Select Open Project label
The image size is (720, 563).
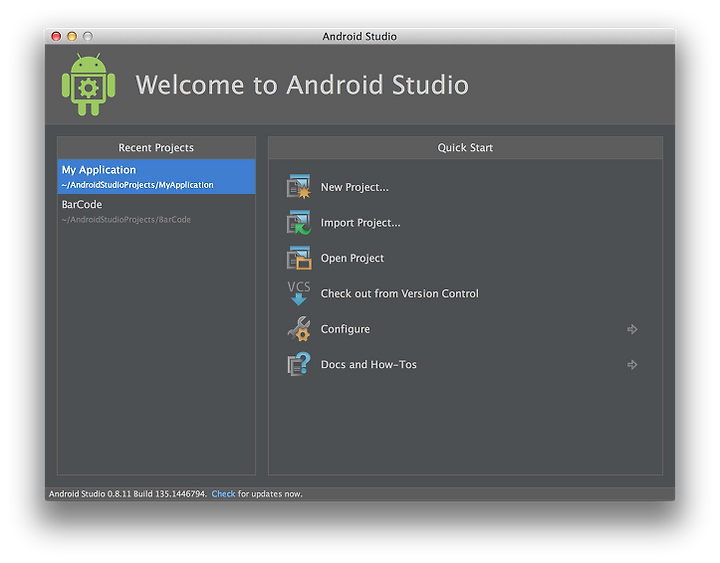(352, 258)
